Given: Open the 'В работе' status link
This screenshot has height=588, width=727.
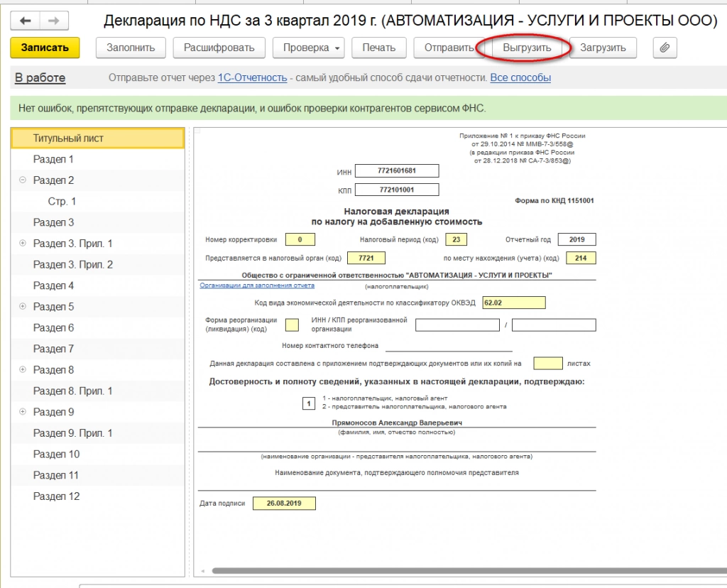Looking at the screenshot, I should tap(40, 77).
